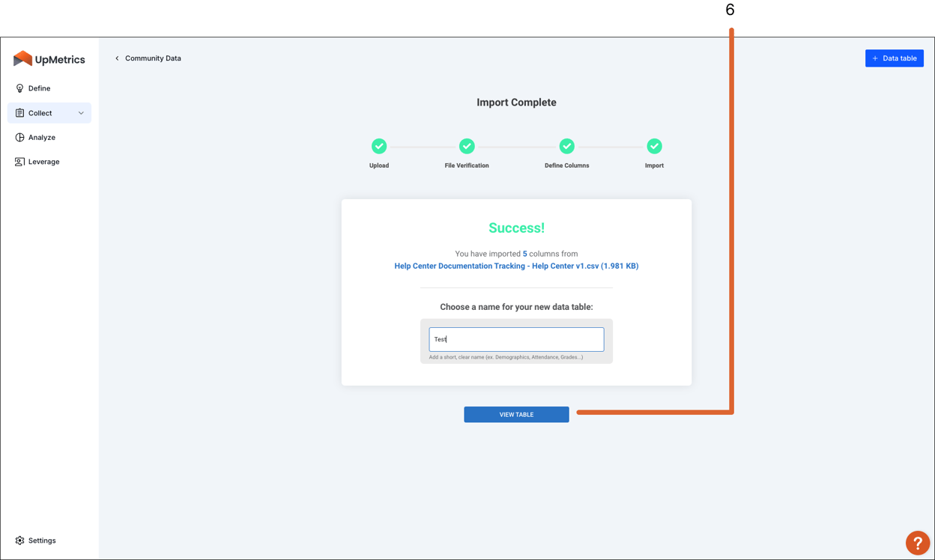
Task: Create a new Data table
Action: click(x=895, y=58)
